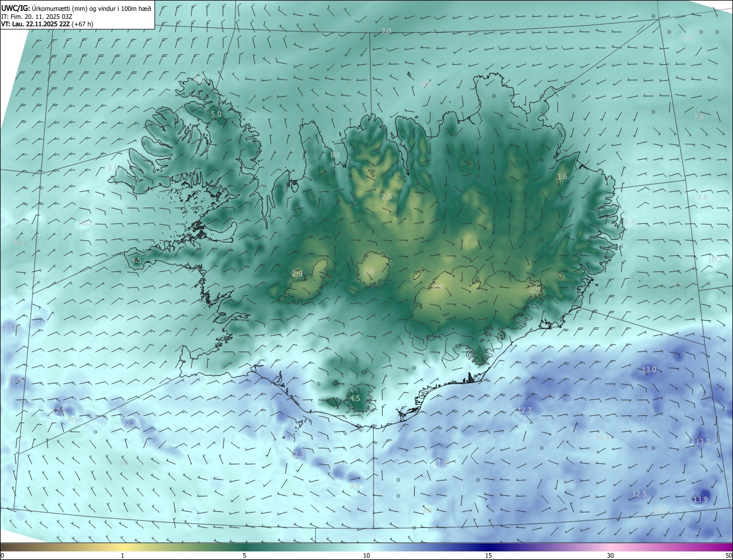Click the 'UWC/IG: Úrkomumætti (mm)' title line
Image resolution: width=733 pixels, height=560 pixels.
pos(76,8)
